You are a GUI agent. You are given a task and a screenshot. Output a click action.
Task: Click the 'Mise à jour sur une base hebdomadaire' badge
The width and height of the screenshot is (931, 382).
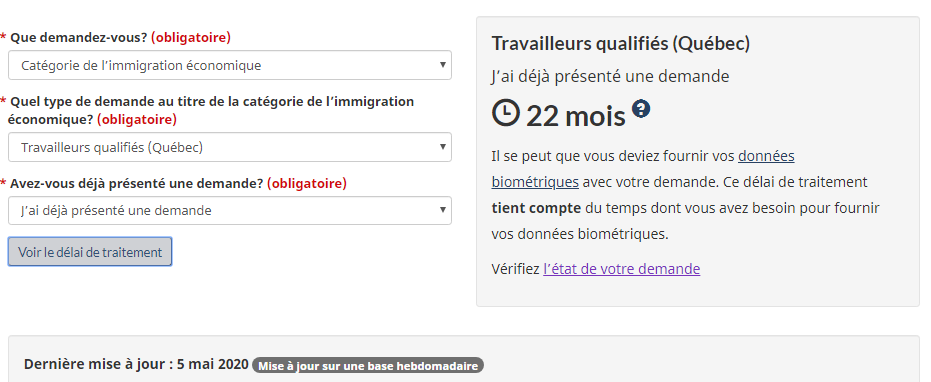pyautogui.click(x=368, y=365)
